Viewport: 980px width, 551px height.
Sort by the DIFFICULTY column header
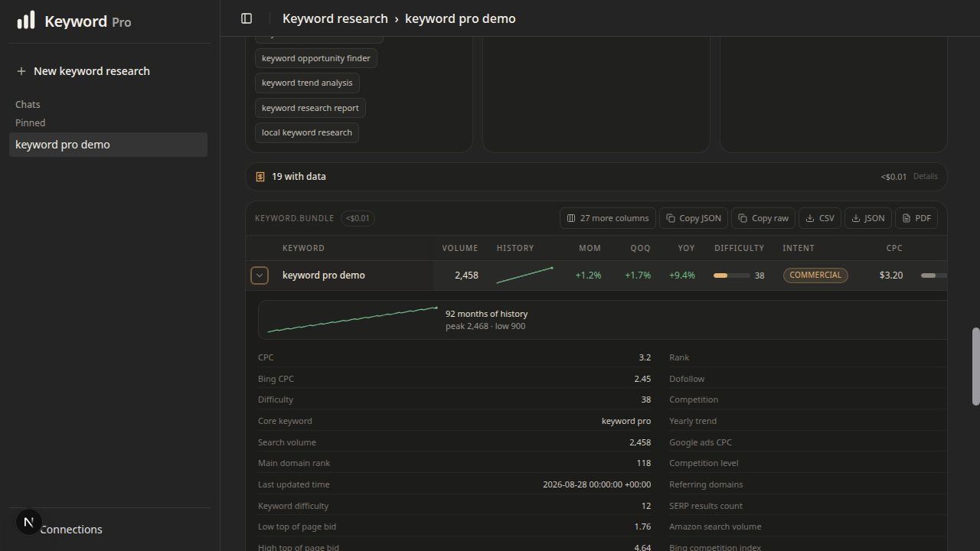pyautogui.click(x=739, y=248)
